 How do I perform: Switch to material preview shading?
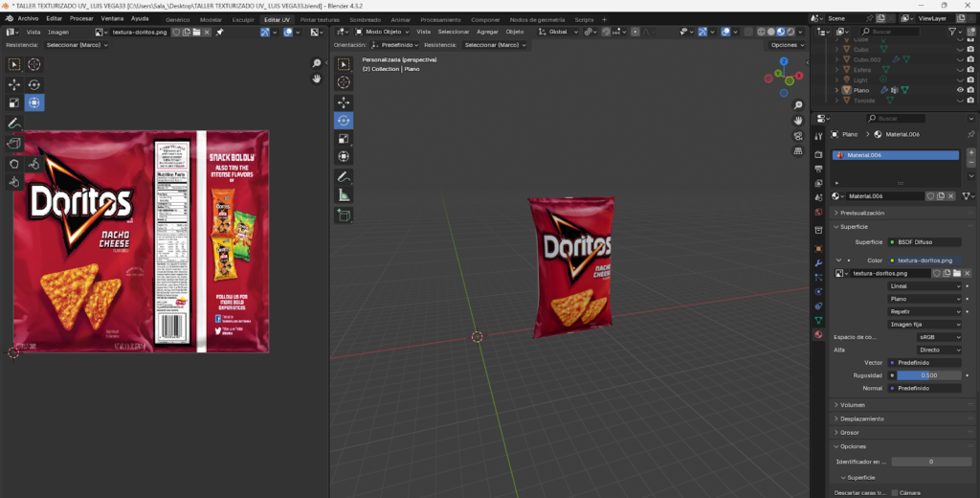(x=781, y=32)
